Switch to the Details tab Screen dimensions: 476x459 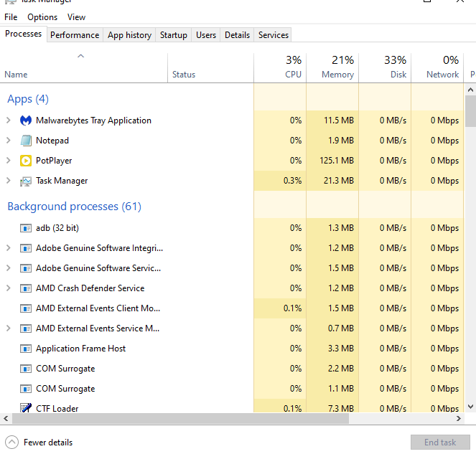click(x=237, y=35)
